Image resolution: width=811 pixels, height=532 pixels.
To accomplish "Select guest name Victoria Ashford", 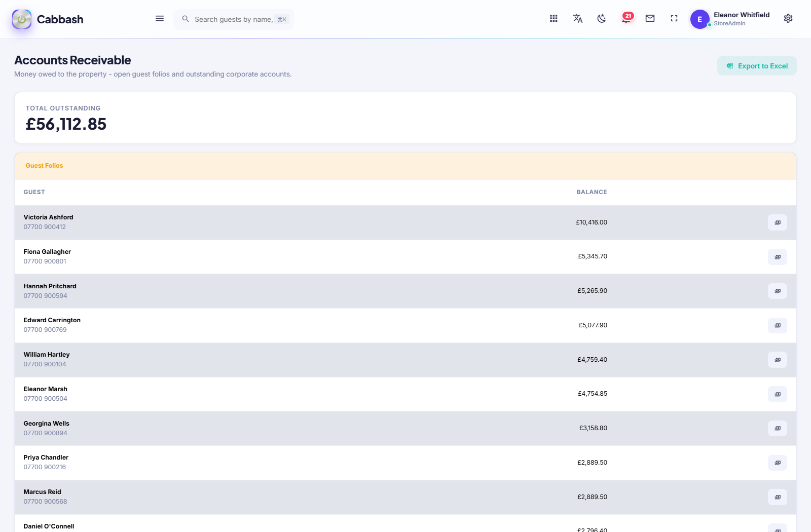I will coord(48,217).
